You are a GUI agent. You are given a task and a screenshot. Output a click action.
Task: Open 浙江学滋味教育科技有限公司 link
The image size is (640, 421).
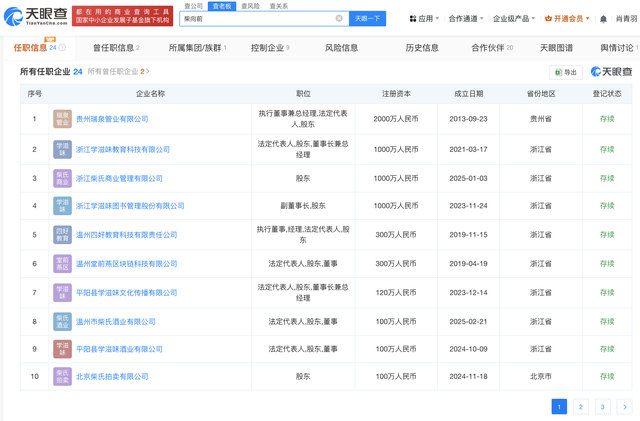pos(123,149)
